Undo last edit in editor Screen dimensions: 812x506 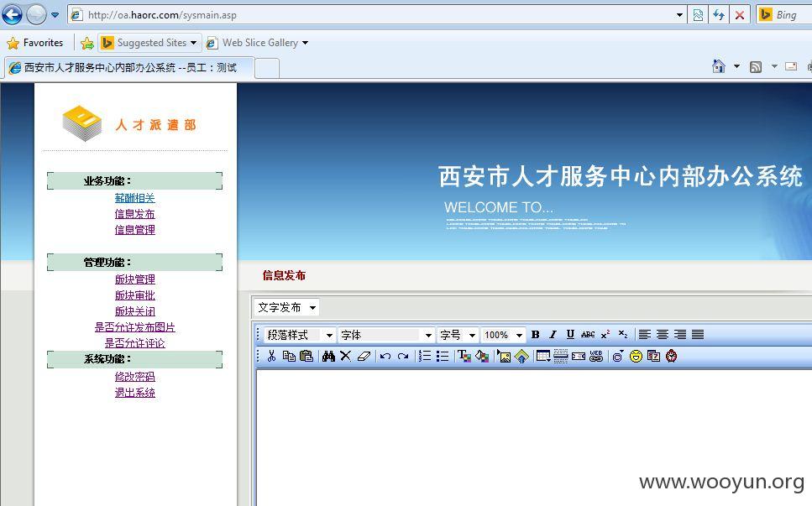[385, 356]
